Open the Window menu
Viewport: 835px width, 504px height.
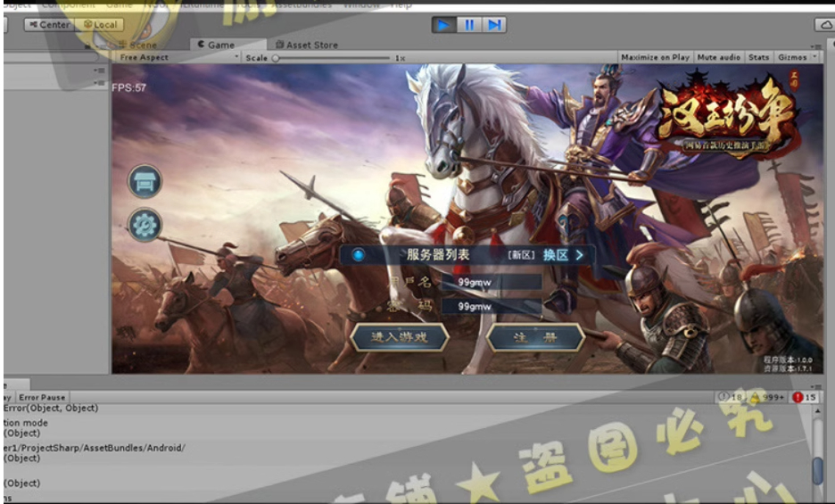click(x=361, y=4)
